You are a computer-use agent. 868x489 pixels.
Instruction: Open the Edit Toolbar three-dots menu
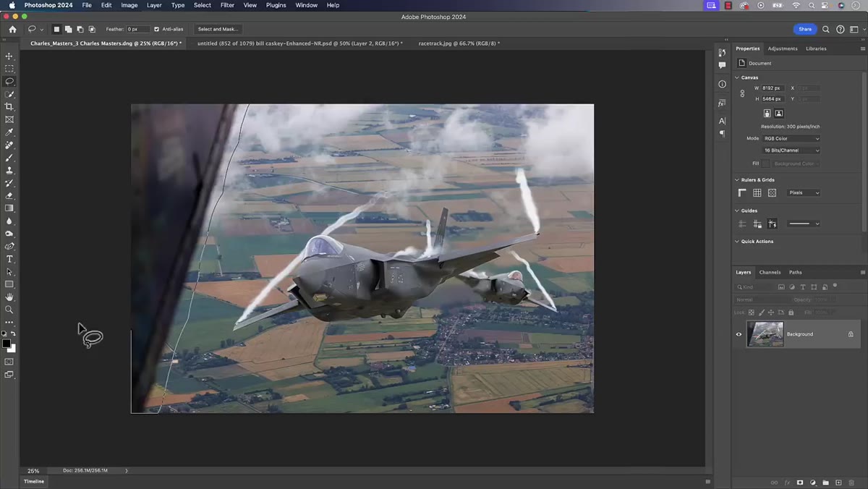click(x=9, y=322)
